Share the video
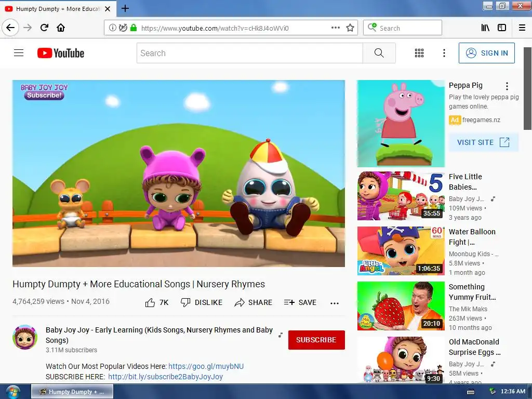Image resolution: width=532 pixels, height=399 pixels. (x=253, y=302)
